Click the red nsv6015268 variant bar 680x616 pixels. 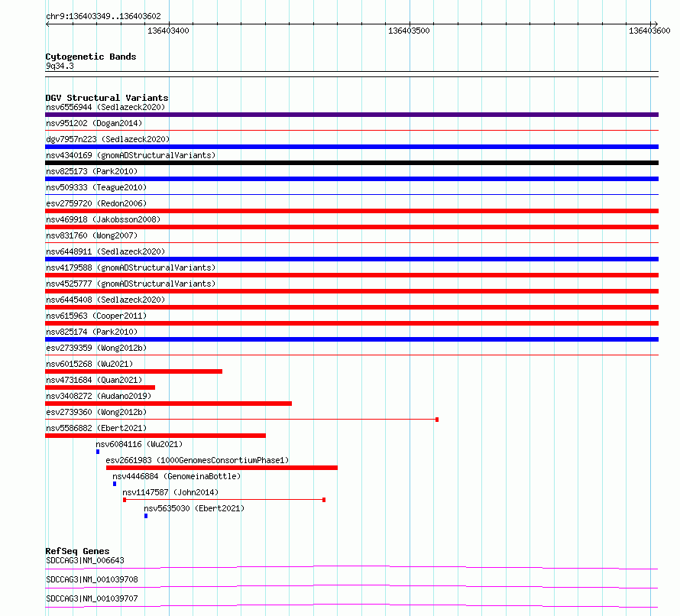(134, 371)
